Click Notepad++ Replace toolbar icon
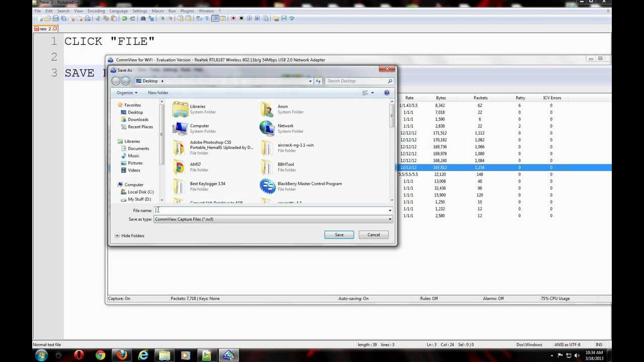The image size is (644, 362). [151, 18]
